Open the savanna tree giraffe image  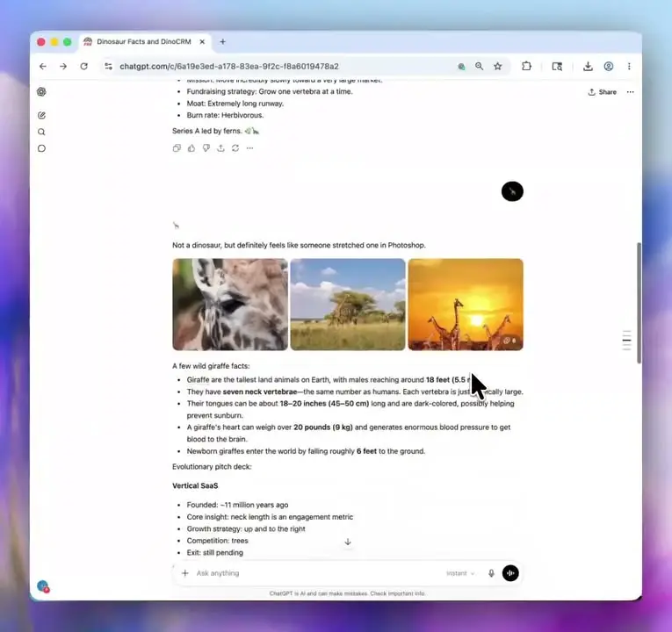(348, 305)
